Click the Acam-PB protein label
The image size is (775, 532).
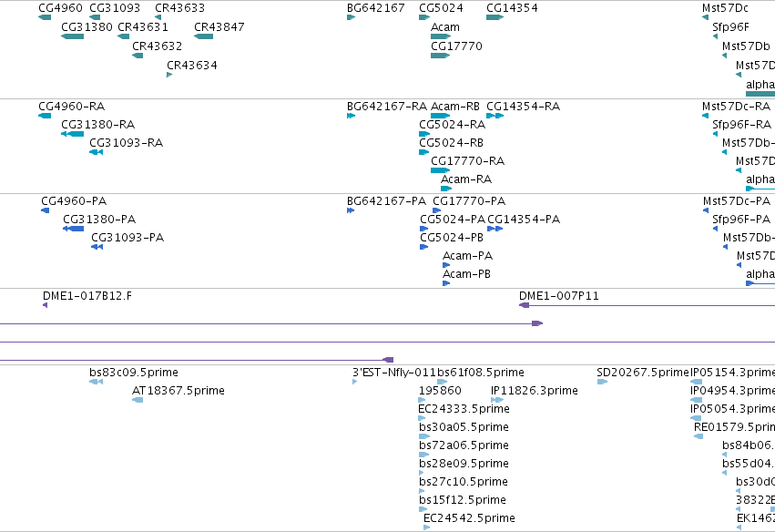[466, 274]
